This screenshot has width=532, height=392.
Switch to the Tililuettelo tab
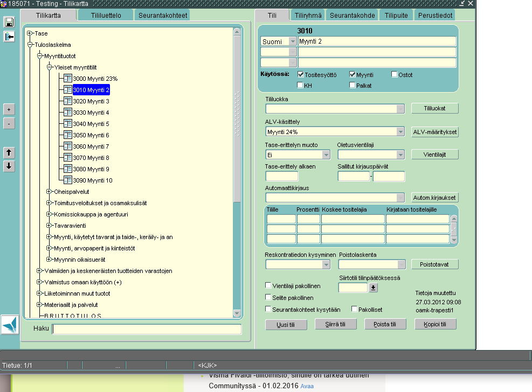click(106, 16)
